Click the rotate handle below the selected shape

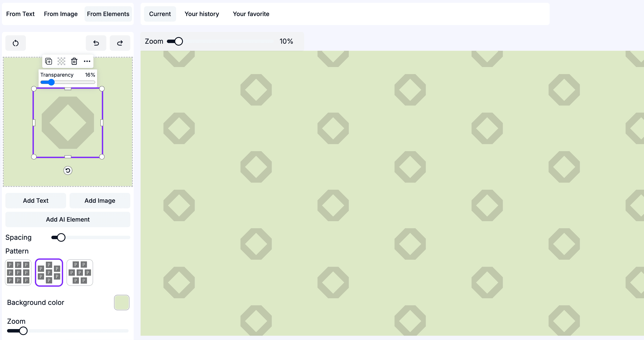68,171
